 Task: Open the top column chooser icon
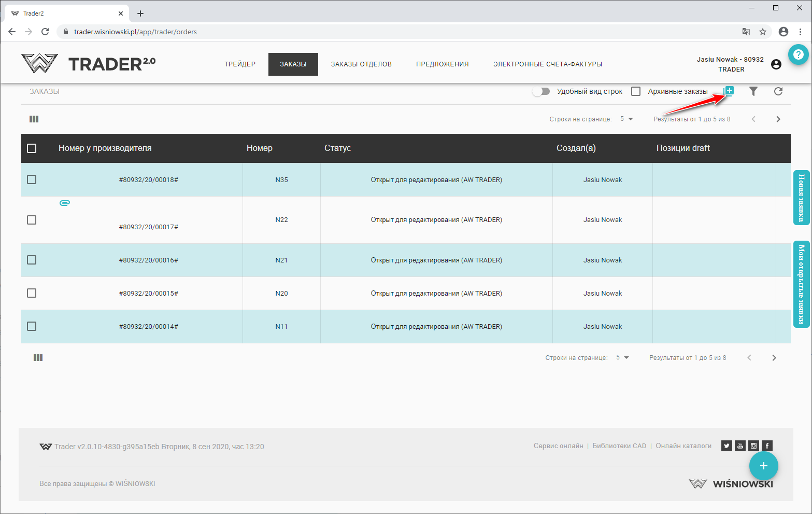coord(34,119)
